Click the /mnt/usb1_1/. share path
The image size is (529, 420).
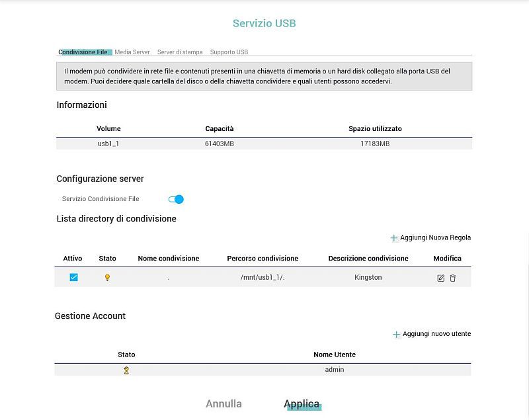263,277
